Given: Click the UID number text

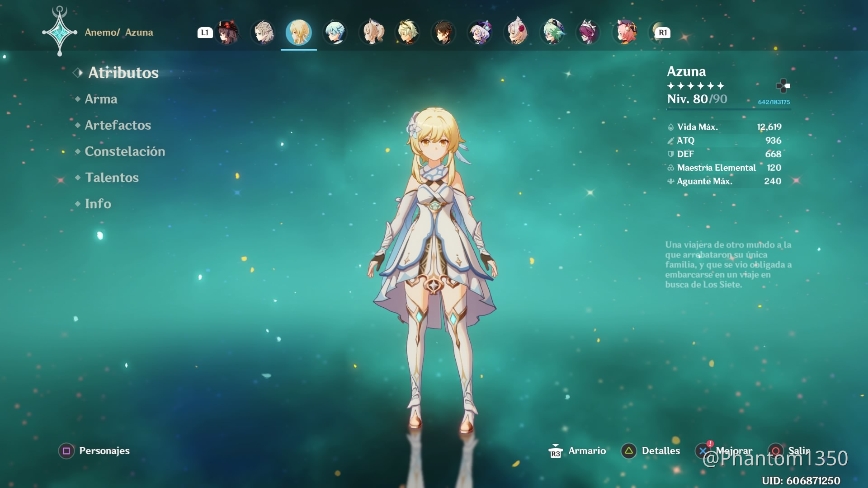Looking at the screenshot, I should click(x=801, y=481).
